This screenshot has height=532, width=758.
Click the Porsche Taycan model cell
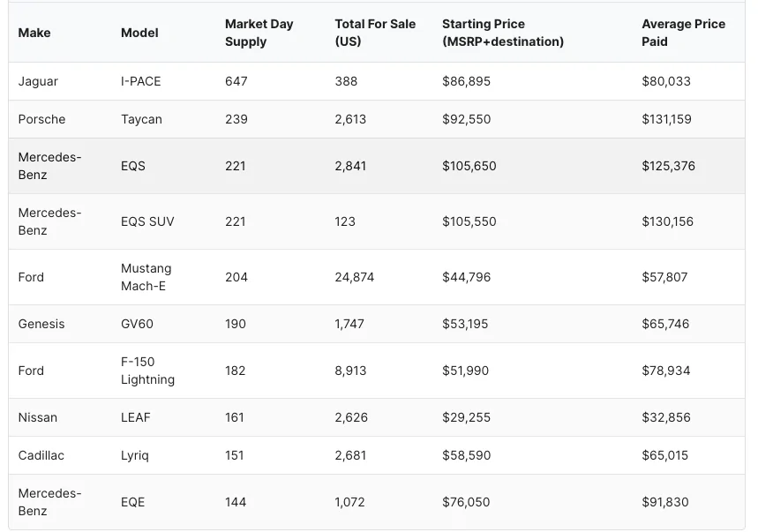(141, 119)
